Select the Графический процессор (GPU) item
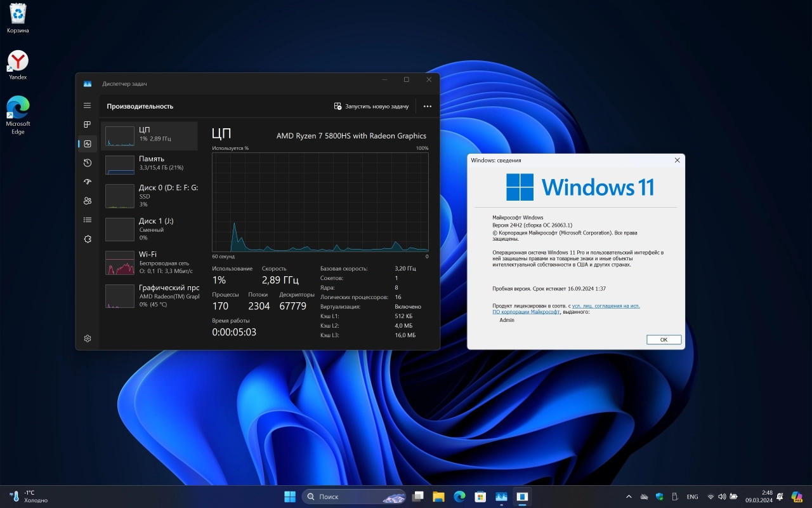The image size is (812, 508). [150, 295]
